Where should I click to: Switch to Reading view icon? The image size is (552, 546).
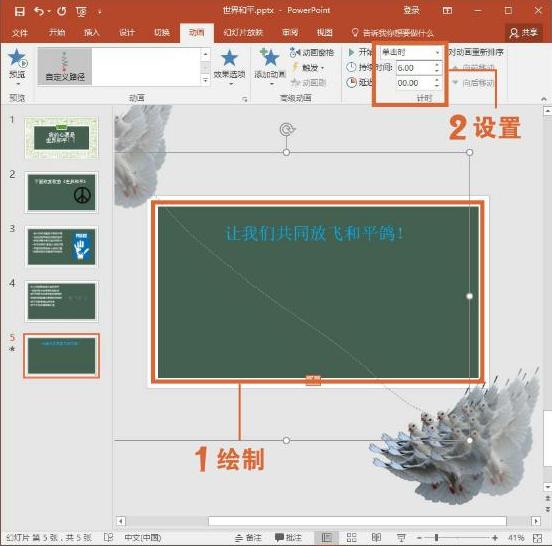pyautogui.click(x=376, y=538)
